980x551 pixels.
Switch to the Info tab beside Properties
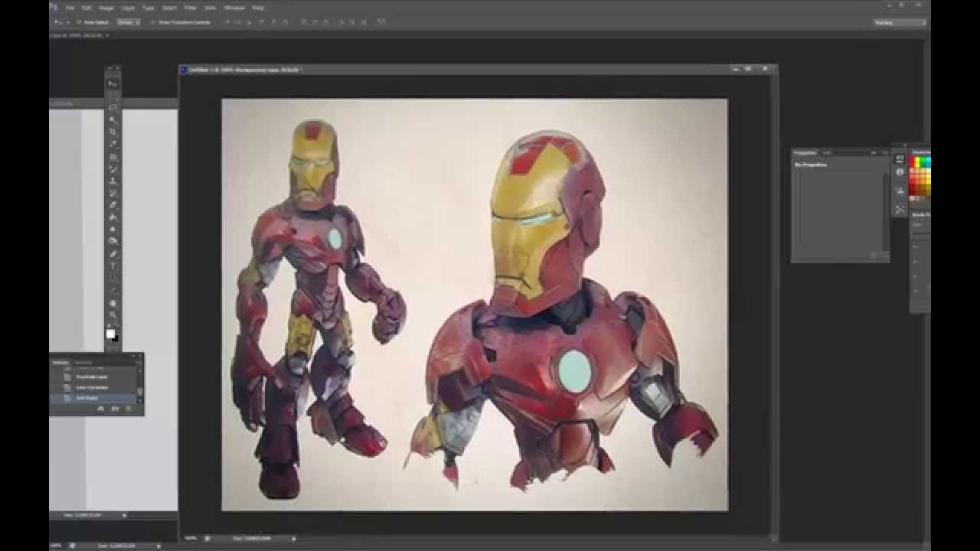pyautogui.click(x=827, y=152)
